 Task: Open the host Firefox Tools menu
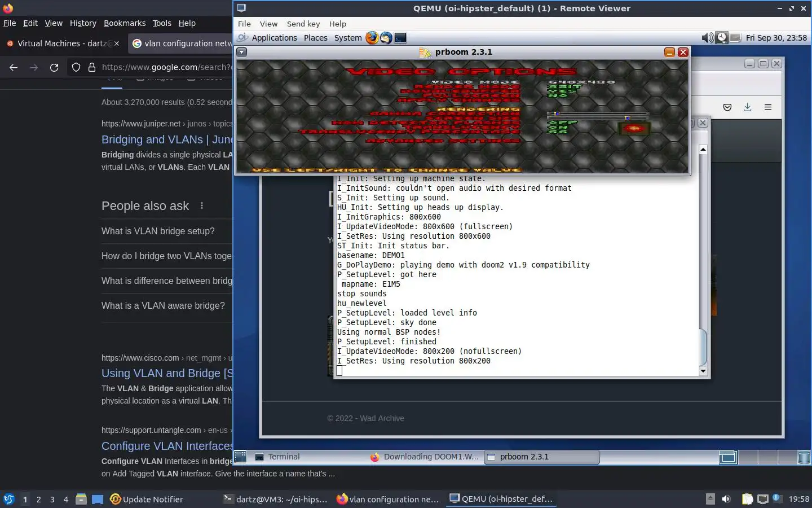click(x=162, y=23)
